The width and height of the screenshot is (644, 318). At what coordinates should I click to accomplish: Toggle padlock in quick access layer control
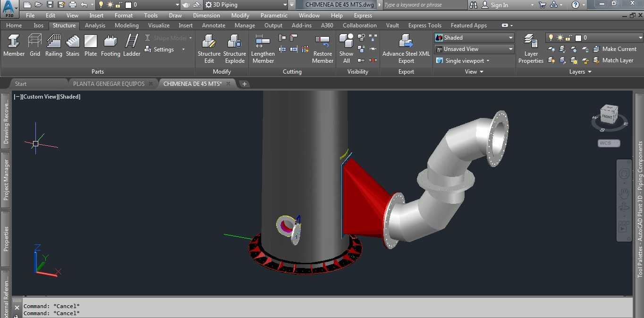[x=119, y=5]
